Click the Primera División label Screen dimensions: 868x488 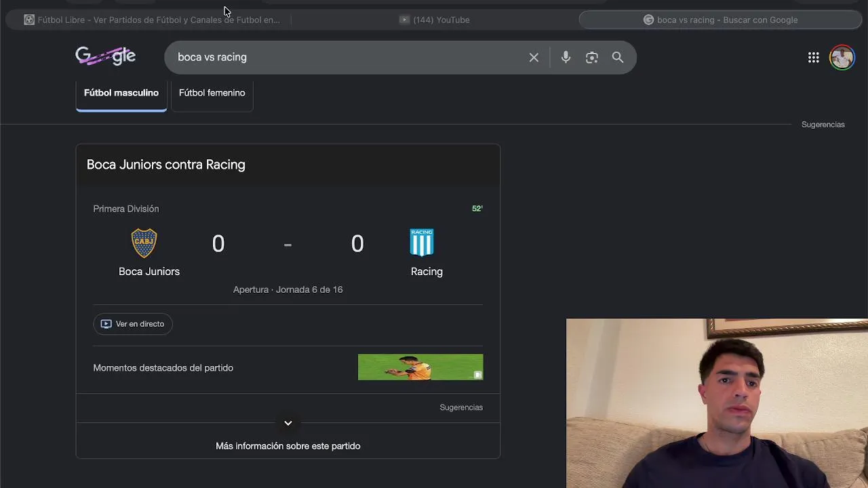click(126, 209)
